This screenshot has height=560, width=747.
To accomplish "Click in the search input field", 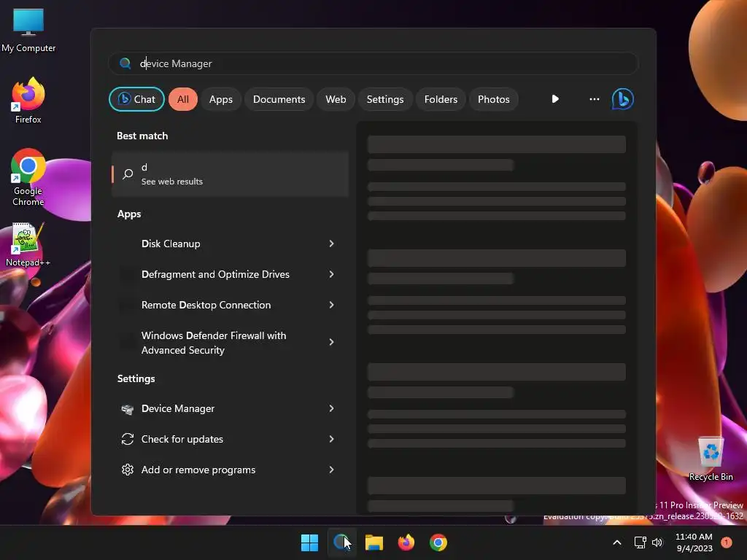I will click(373, 63).
